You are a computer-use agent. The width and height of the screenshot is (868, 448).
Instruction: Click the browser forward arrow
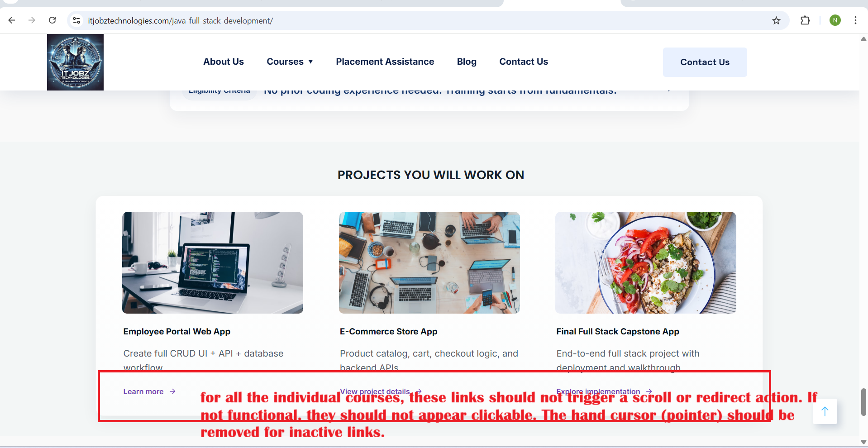32,20
